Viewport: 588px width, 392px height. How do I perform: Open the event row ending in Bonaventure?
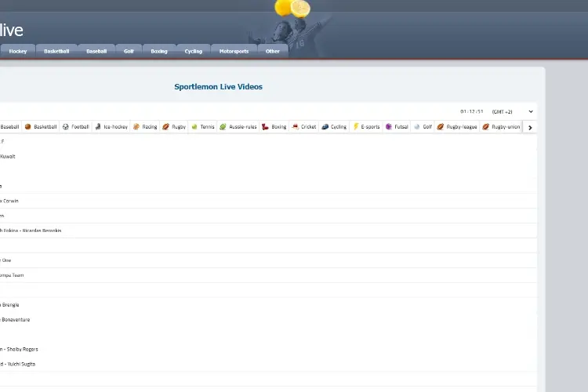268,320
